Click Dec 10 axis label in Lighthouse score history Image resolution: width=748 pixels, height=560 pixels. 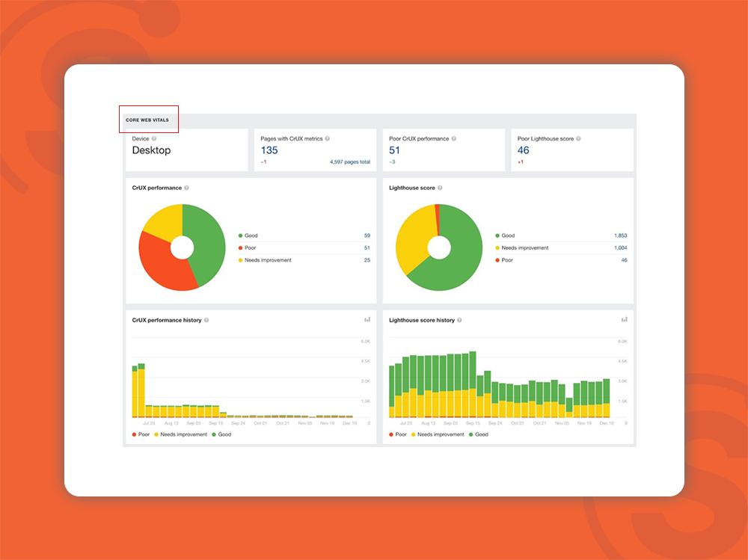click(607, 424)
